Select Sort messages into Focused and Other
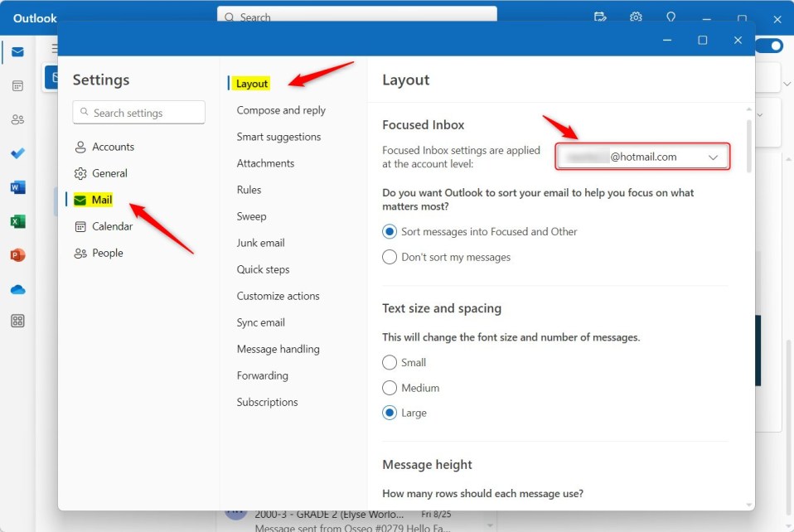Image resolution: width=794 pixels, height=532 pixels. click(390, 232)
